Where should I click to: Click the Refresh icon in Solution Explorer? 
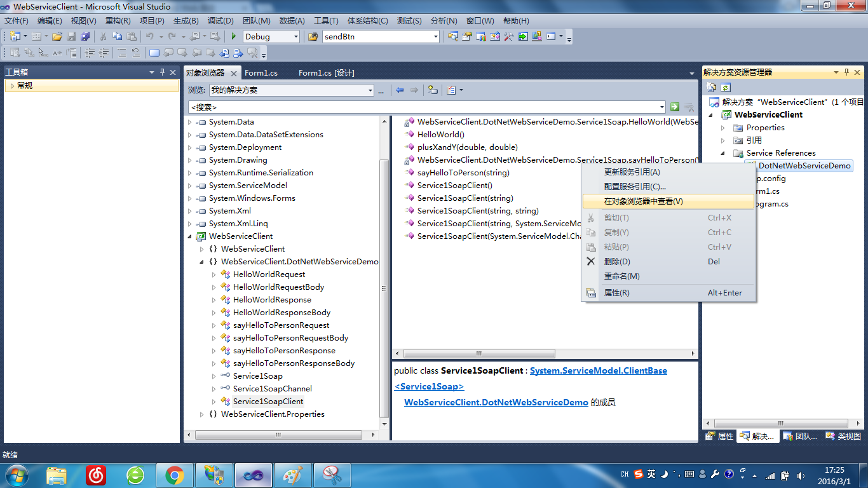point(725,87)
